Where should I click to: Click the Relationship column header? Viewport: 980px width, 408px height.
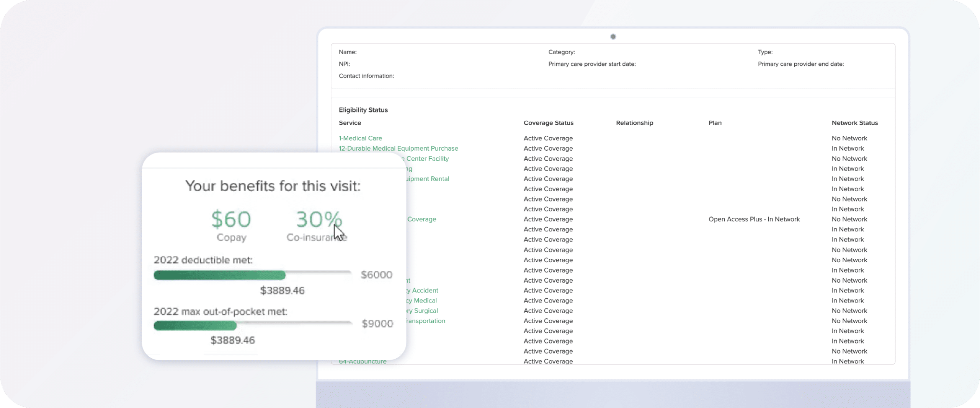(x=634, y=123)
